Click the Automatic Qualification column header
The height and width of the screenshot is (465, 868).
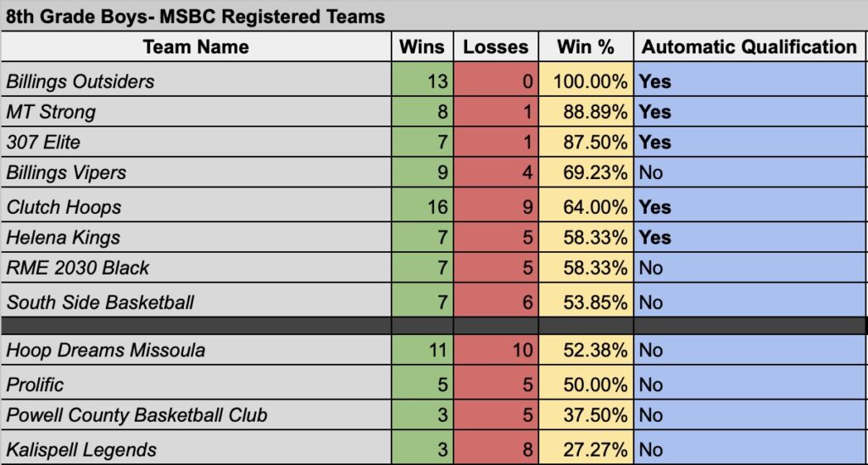(x=748, y=47)
